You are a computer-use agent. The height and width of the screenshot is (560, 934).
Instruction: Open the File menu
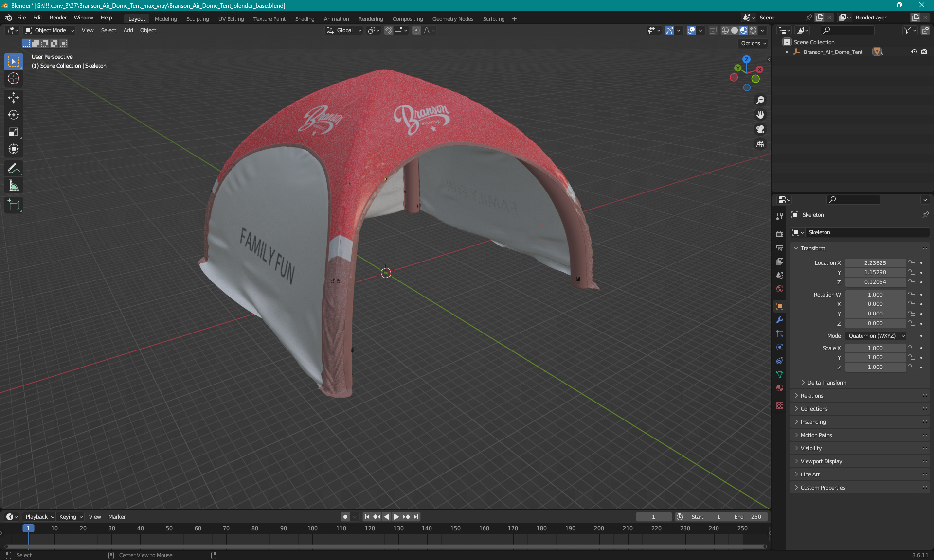21,17
